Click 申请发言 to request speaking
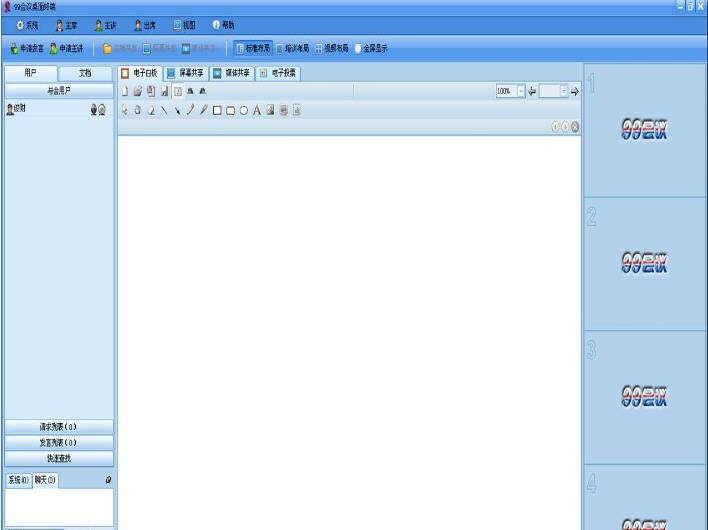The width and height of the screenshot is (708, 530). [27, 48]
